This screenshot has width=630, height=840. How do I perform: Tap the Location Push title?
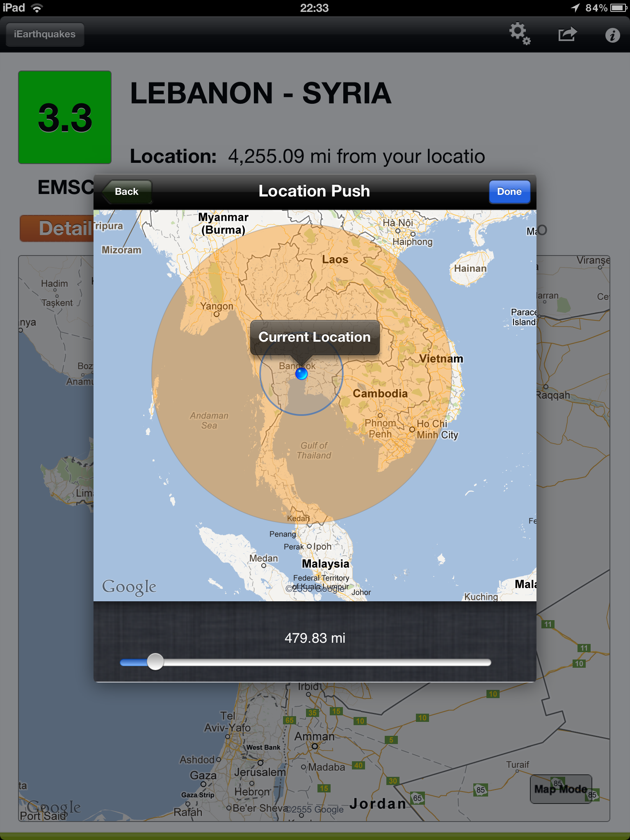coord(314,191)
